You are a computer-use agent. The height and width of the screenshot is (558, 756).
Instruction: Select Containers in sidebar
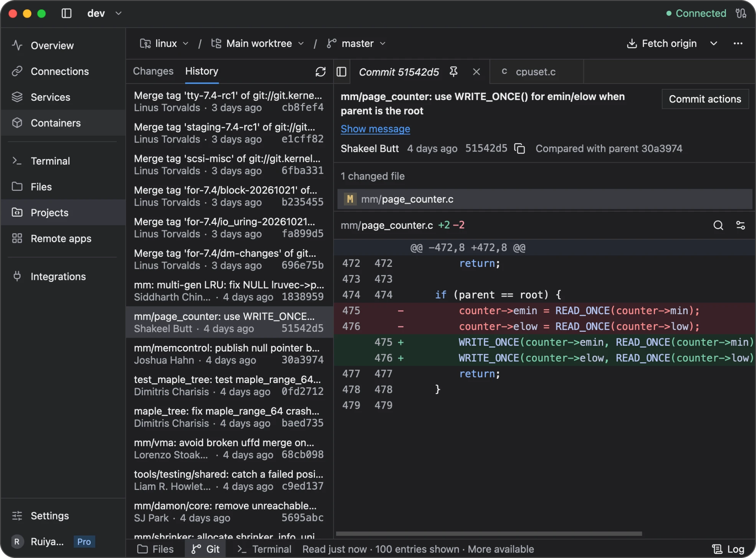click(63, 123)
